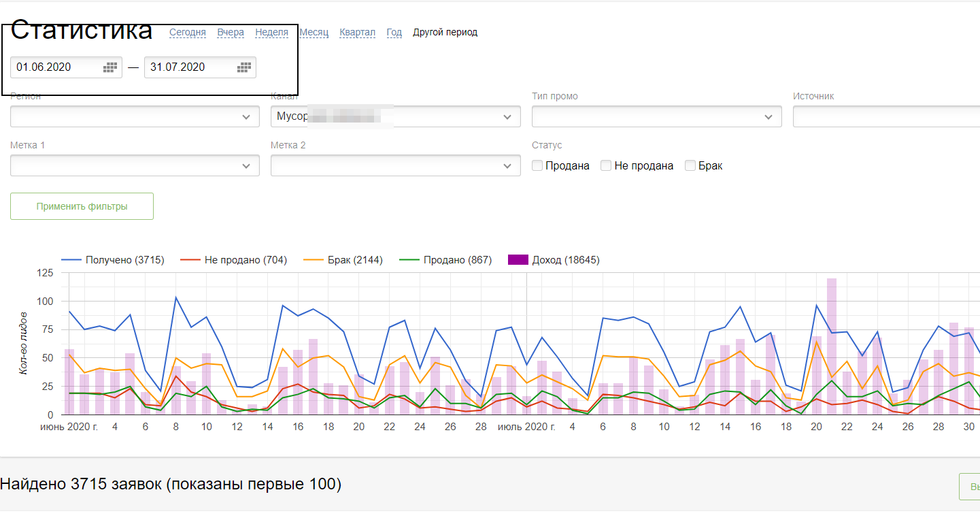This screenshot has height=520, width=980.
Task: Toggle the Получено legend series
Action: coord(113,260)
